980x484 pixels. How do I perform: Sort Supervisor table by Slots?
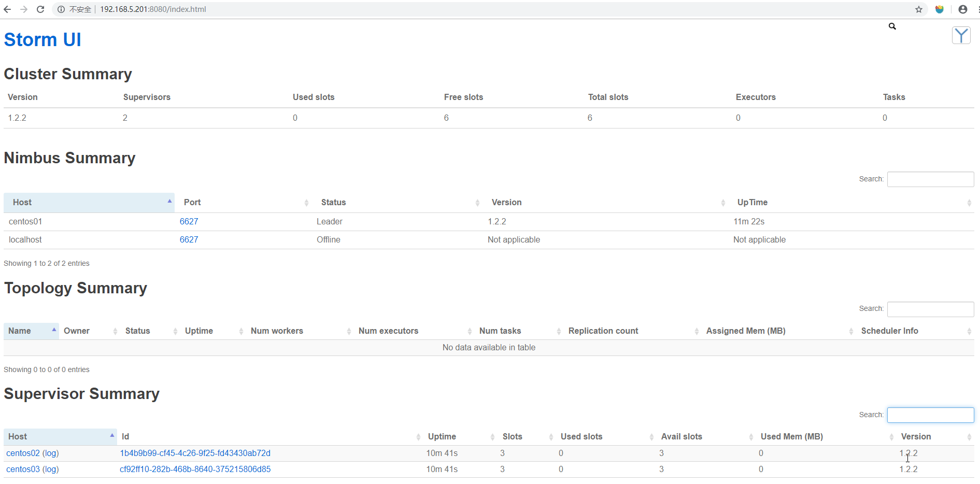[527, 437]
